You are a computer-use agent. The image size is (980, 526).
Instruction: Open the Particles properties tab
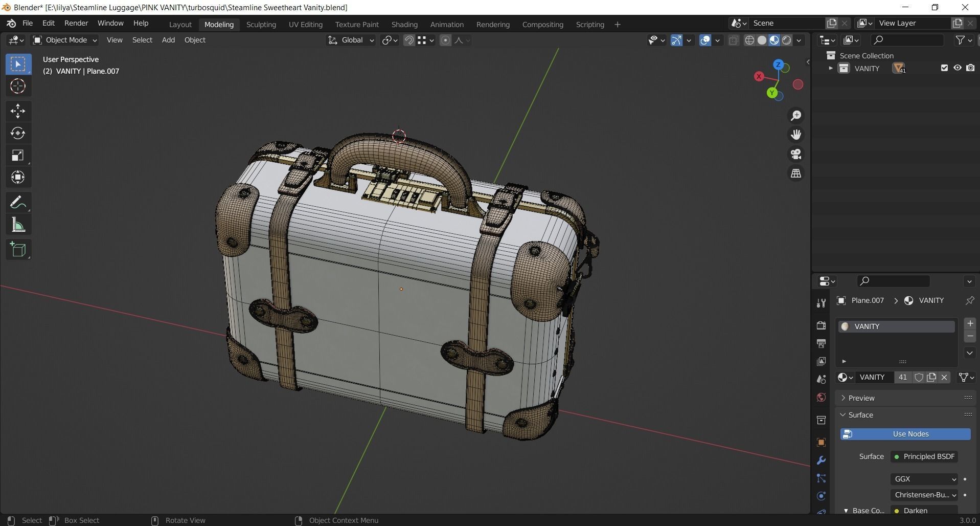click(x=821, y=478)
